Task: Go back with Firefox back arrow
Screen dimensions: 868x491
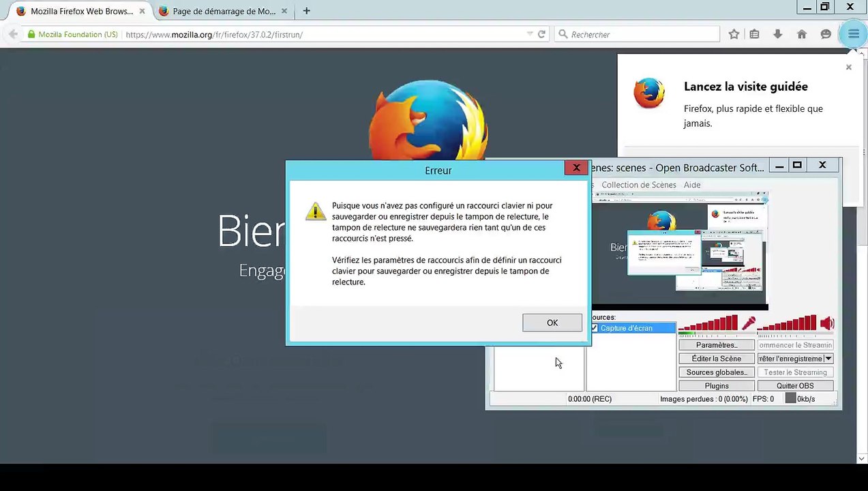Action: tap(13, 34)
